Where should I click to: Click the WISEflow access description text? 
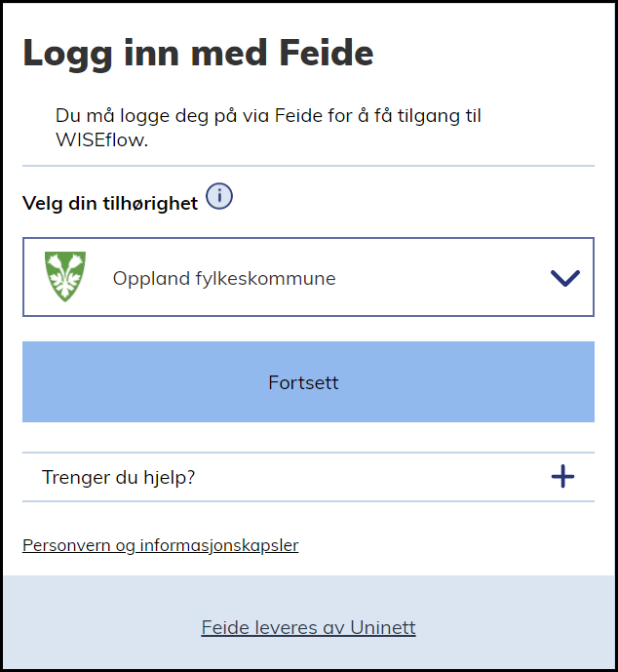[268, 128]
